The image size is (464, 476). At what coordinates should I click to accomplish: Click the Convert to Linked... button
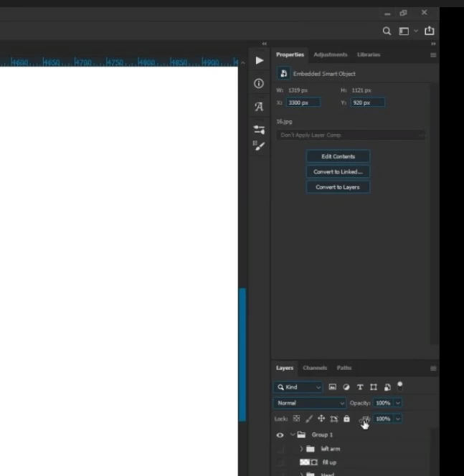[338, 172]
